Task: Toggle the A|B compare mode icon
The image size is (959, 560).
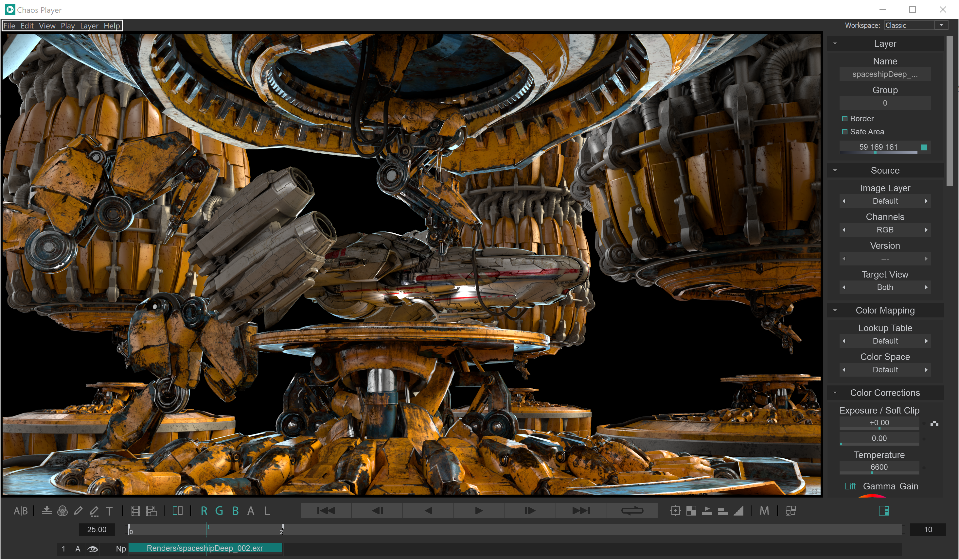Action: click(21, 511)
